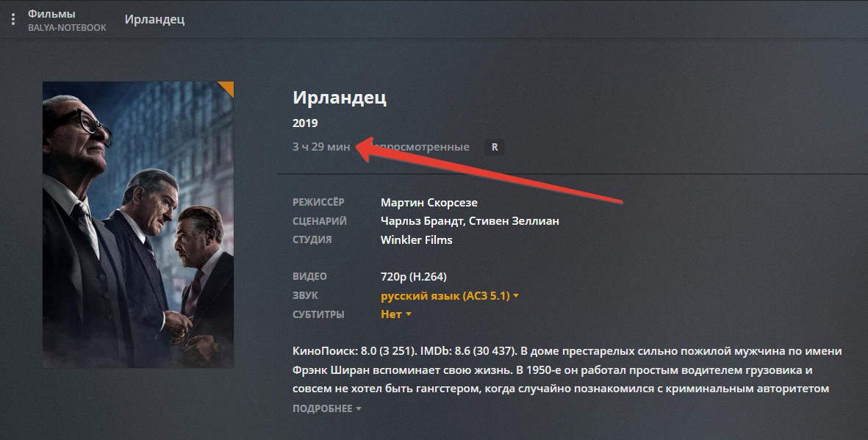
Task: Open director 'Мартин Скорсезе' link
Action: click(429, 203)
